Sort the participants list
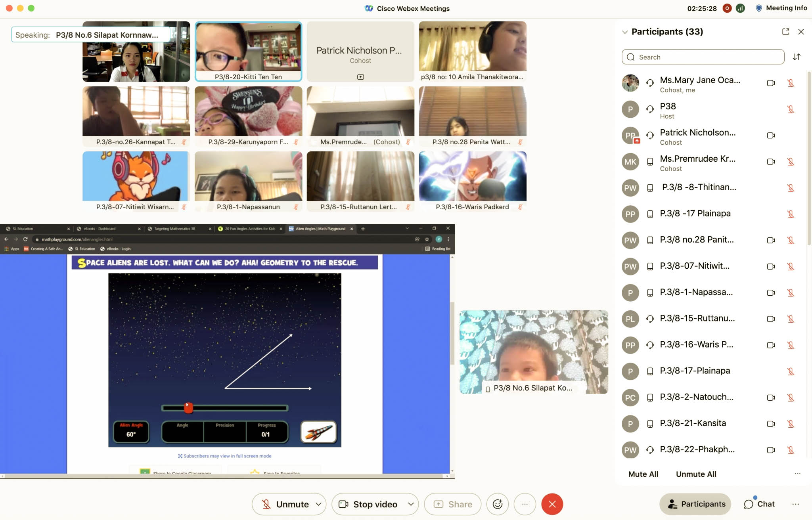Image resolution: width=812 pixels, height=520 pixels. click(x=797, y=57)
